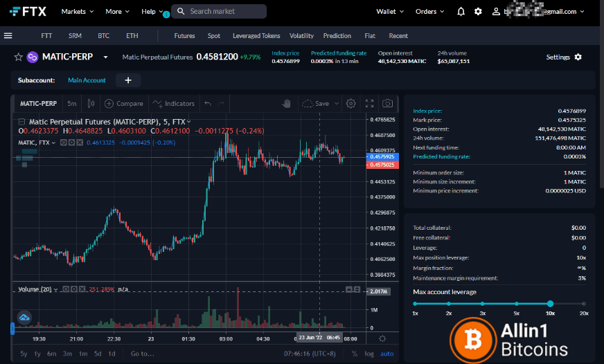Open account settings gear in top bar

[x=478, y=12]
